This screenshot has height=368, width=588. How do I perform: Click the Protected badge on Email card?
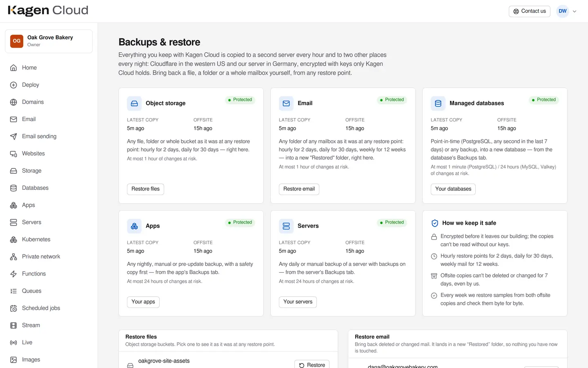[392, 100]
